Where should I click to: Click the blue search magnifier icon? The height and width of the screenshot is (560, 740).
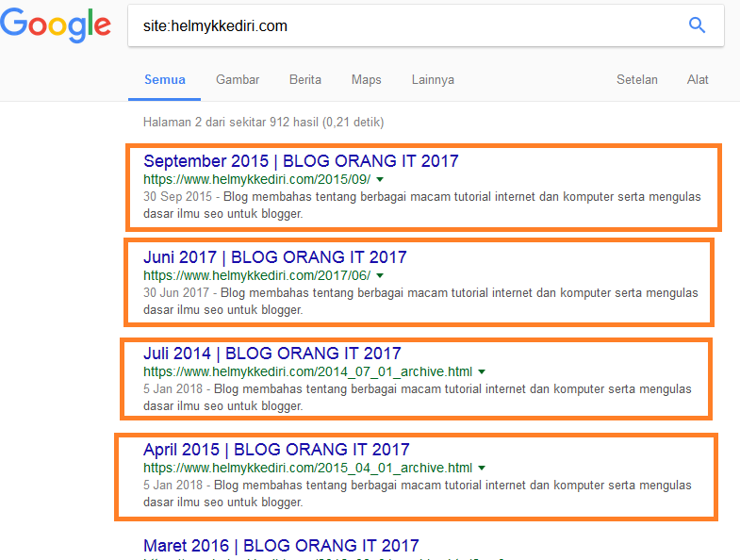(x=697, y=25)
